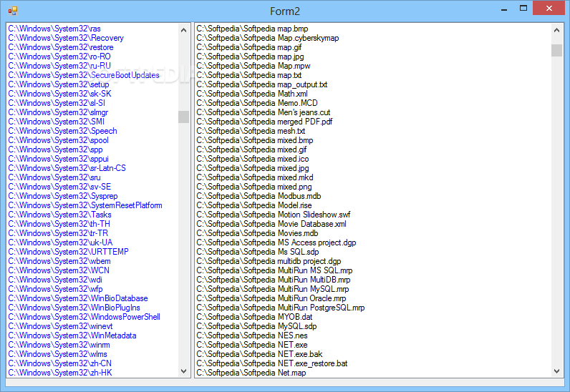Select C:\Windows\System32\sr-Latn-CS entry
This screenshot has height=392, width=570.
tap(67, 168)
